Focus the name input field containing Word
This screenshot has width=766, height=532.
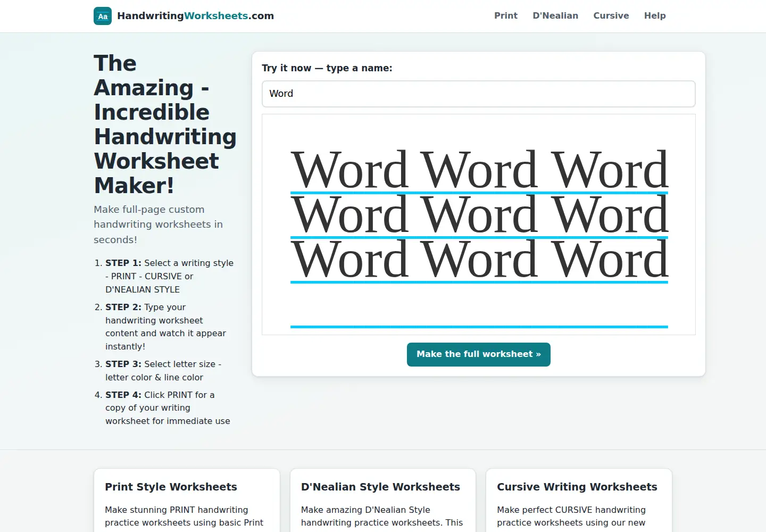pos(479,94)
